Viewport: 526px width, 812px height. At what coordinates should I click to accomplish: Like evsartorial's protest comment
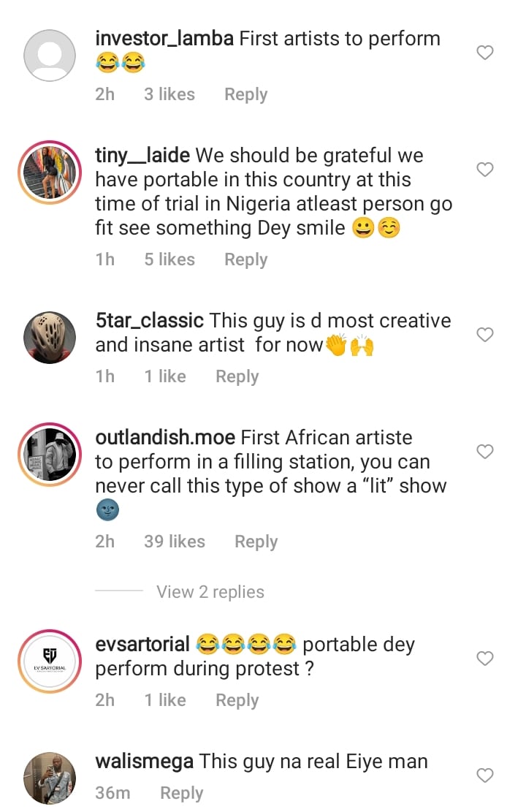[x=485, y=659]
